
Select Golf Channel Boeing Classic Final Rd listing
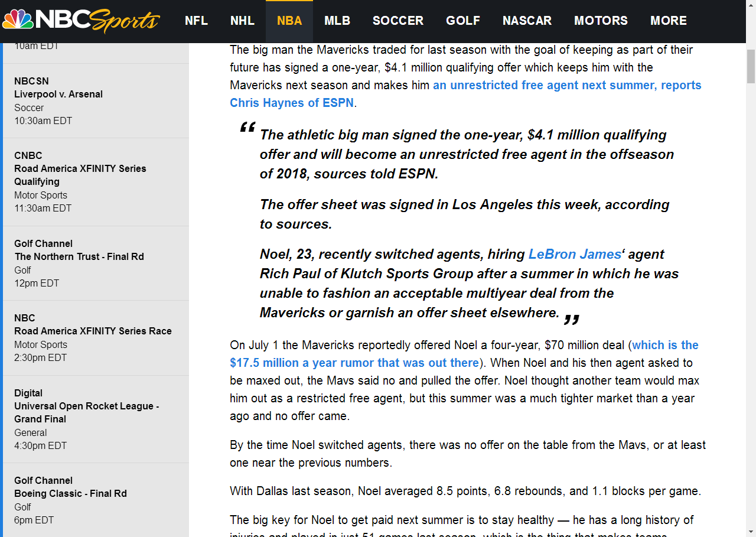coord(96,500)
